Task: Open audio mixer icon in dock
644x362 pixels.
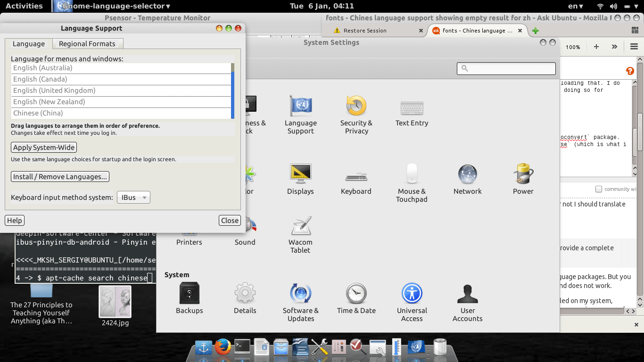Action: (339, 347)
